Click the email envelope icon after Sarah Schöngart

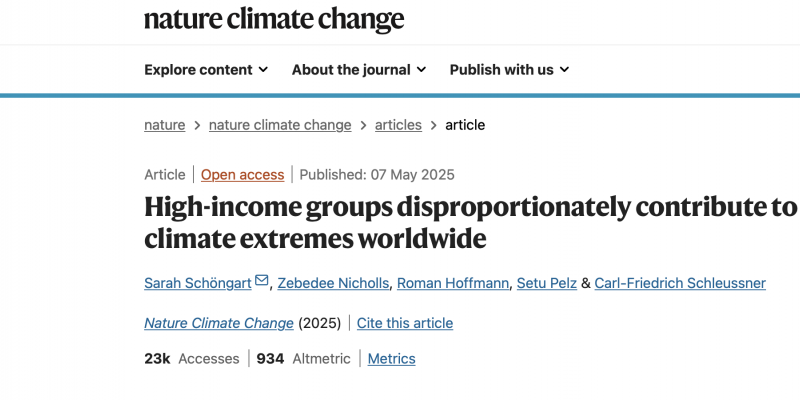[262, 281]
